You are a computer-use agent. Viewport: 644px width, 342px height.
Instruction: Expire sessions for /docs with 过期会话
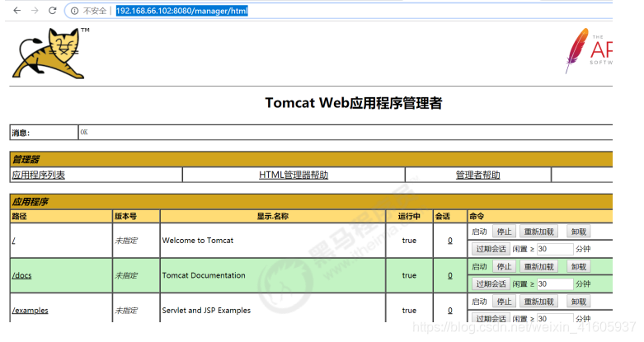(491, 283)
